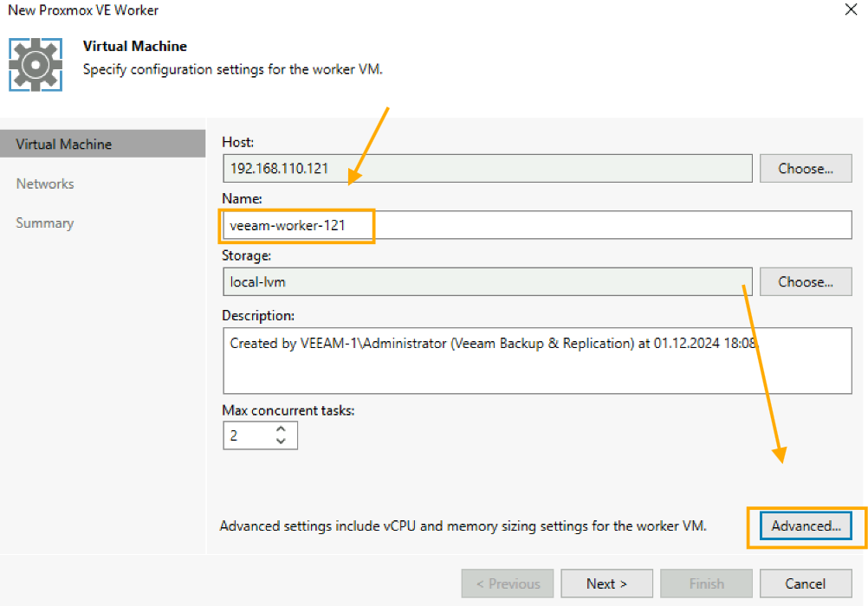Click the Host field showing 192.168.110.121

(x=487, y=169)
